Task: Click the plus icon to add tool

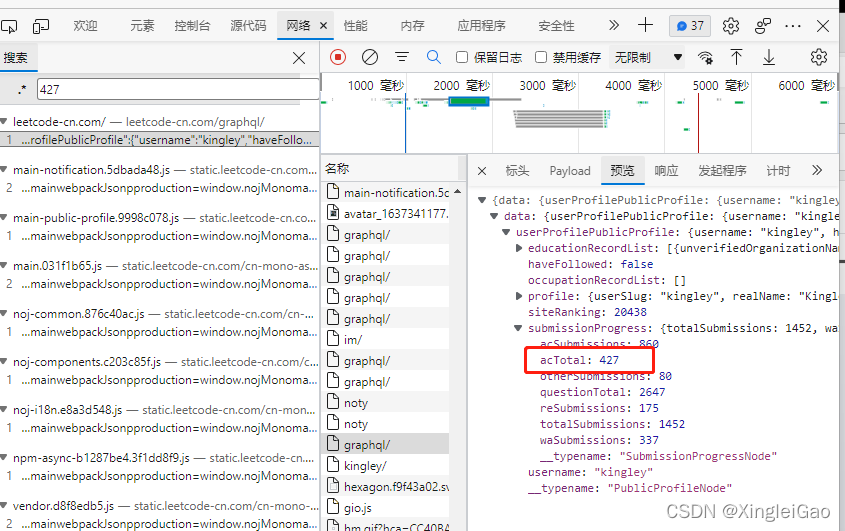Action: 645,25
